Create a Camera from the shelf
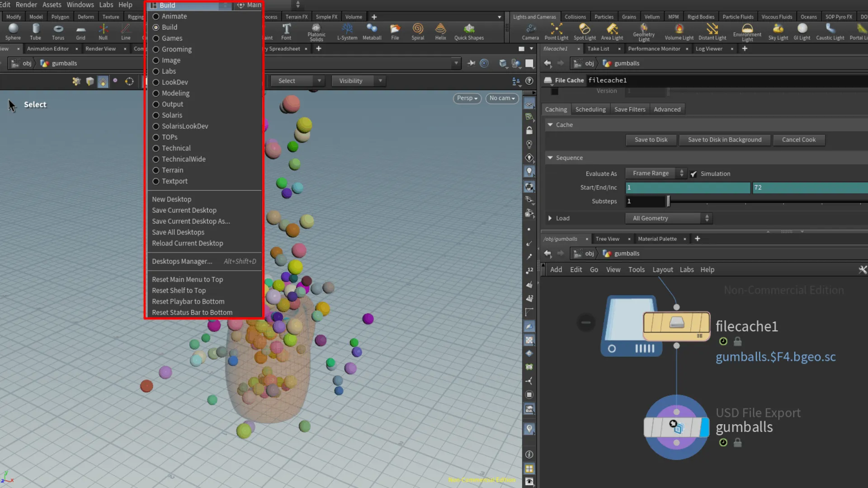The width and height of the screenshot is (868, 488). [530, 32]
